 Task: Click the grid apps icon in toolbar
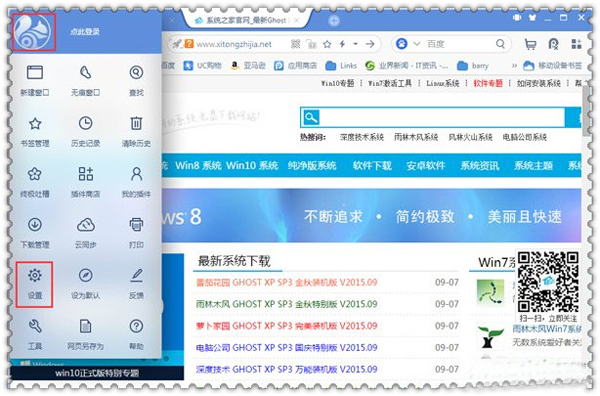pos(577,44)
